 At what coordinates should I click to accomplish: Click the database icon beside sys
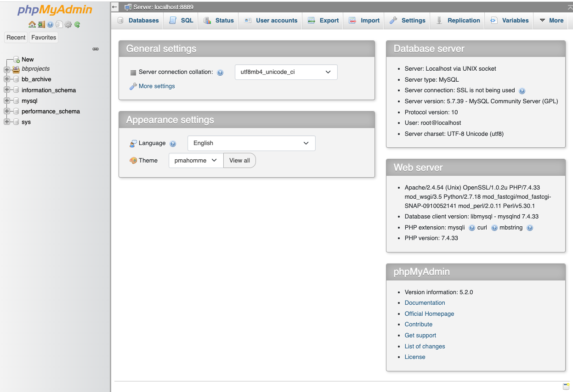pos(16,122)
